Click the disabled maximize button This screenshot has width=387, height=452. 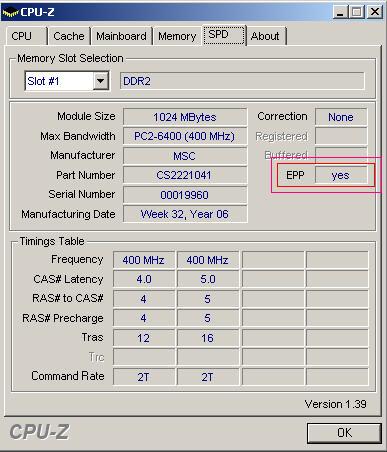357,13
